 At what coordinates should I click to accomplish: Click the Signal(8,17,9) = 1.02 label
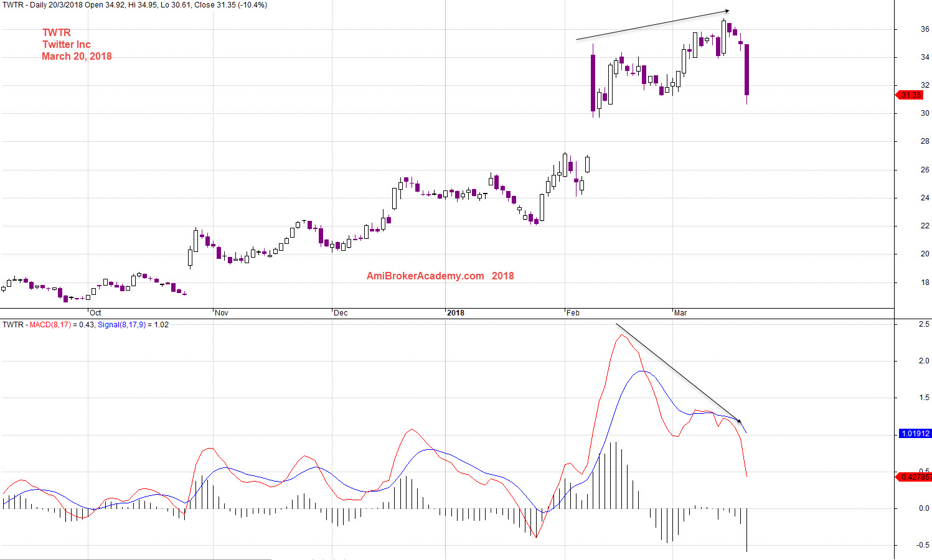[133, 325]
